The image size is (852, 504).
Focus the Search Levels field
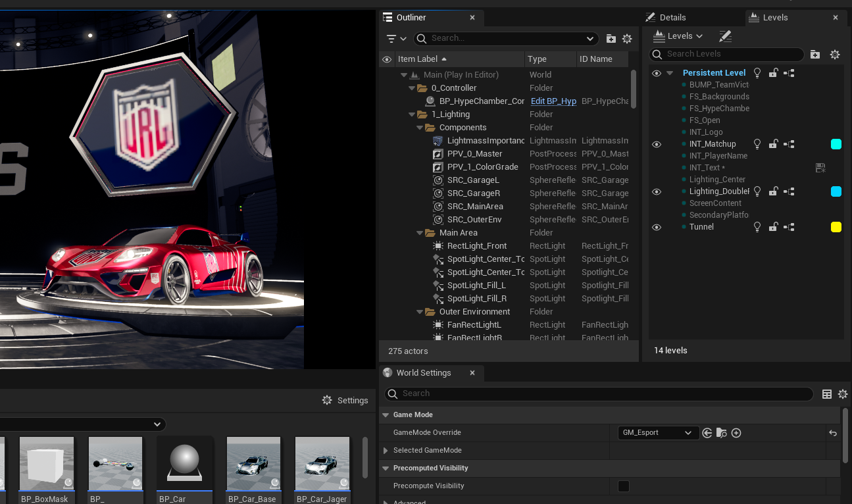(726, 55)
